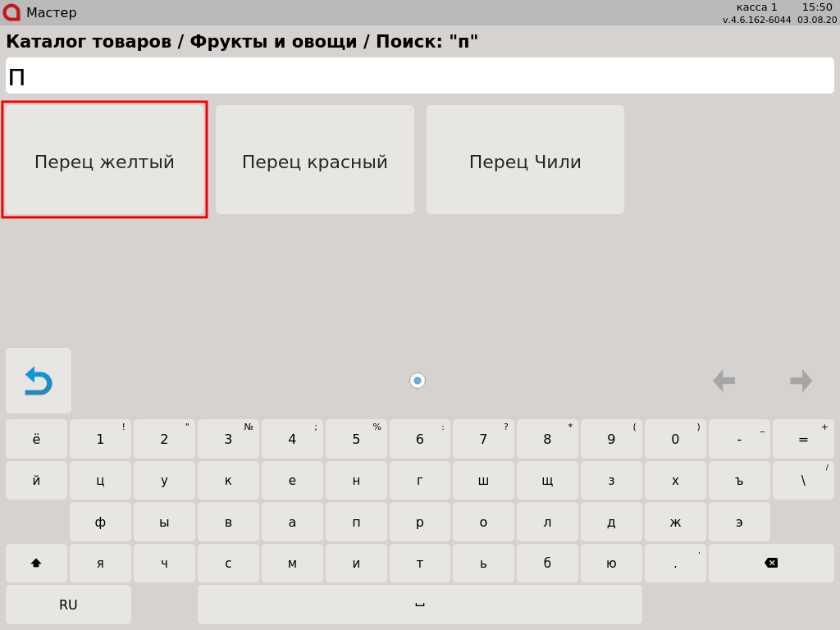Click the Мастер label in the top bar
The image size is (840, 630).
click(51, 13)
